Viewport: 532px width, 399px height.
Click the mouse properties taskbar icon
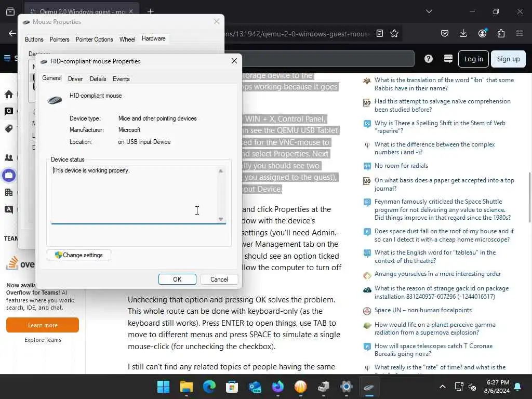(369, 387)
